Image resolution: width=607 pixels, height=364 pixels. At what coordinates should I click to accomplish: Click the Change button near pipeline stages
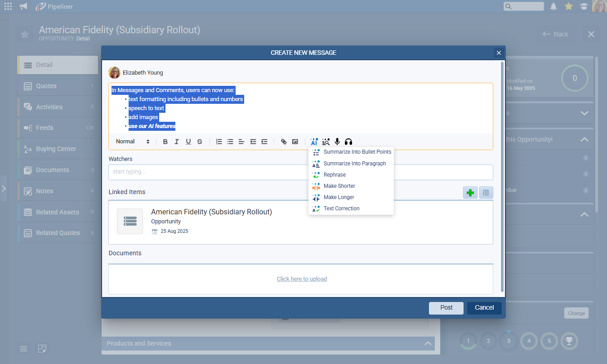click(x=576, y=313)
